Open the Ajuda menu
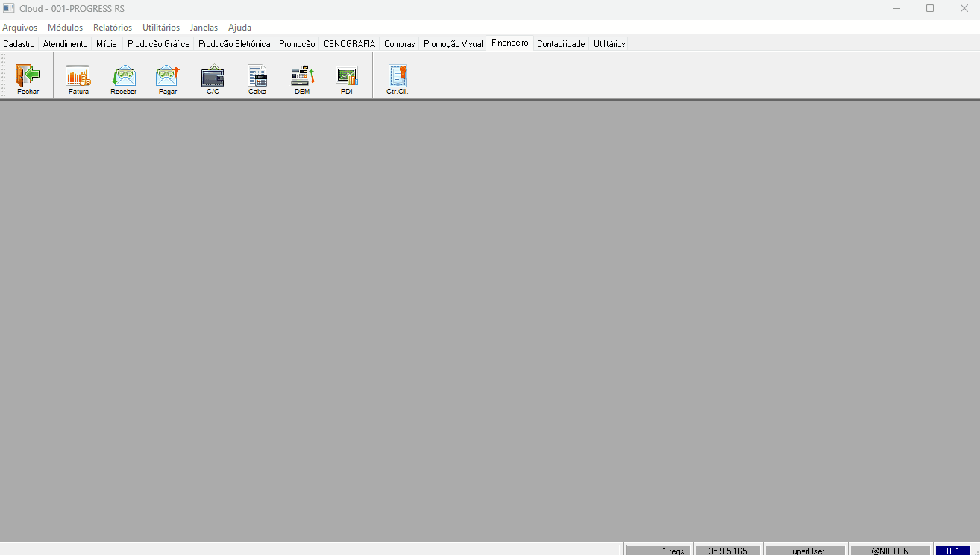 (x=239, y=28)
